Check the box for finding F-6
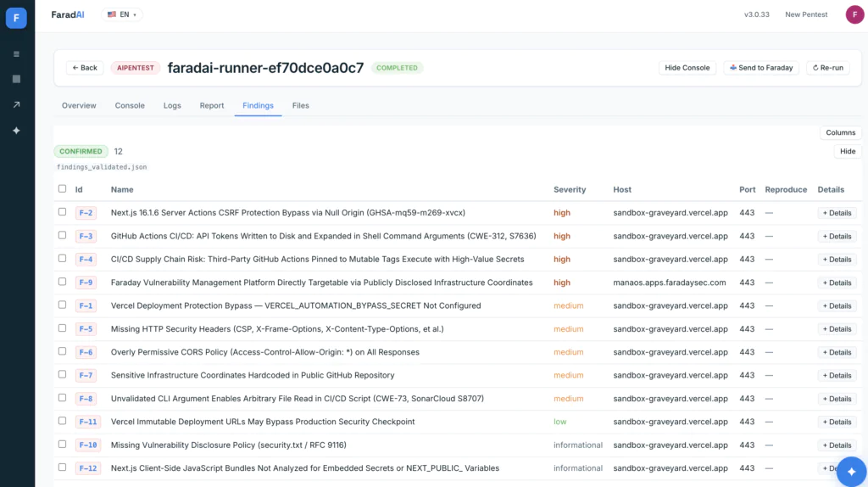 pos(62,352)
